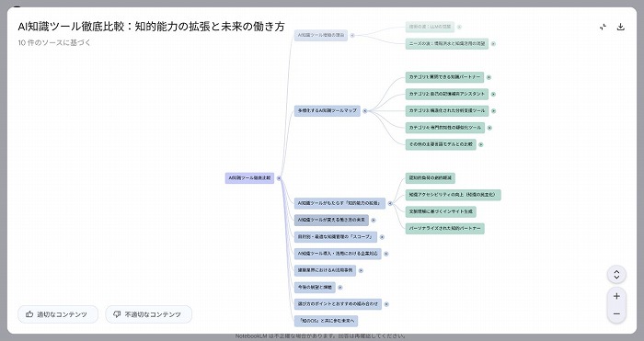Viewport: 644px width, 341px height.
Task: Expand the 建築業界におけるAI活用事例 arrow
Action: pos(361,270)
